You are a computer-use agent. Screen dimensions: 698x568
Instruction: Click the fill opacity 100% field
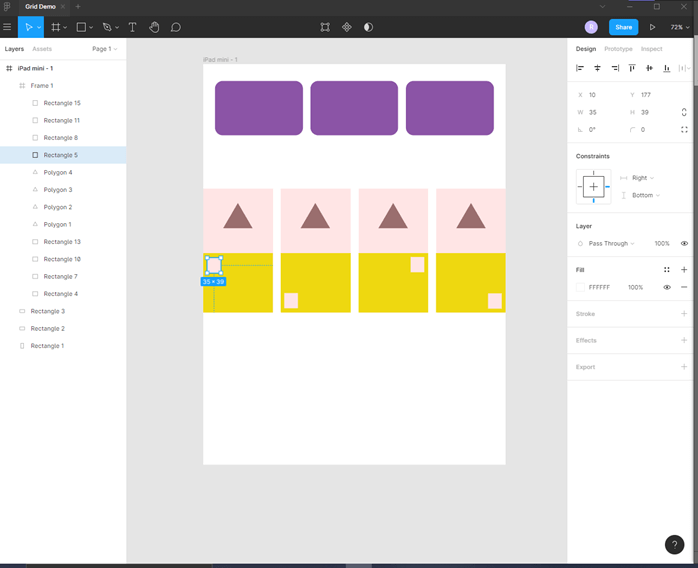coord(635,287)
